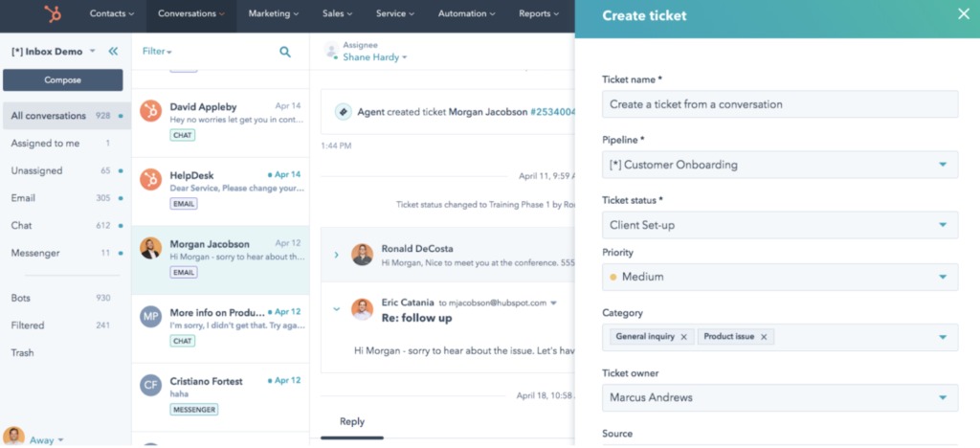Viewport: 980px width, 448px height.
Task: Open the Ticket status dropdown
Action: pyautogui.click(x=779, y=226)
